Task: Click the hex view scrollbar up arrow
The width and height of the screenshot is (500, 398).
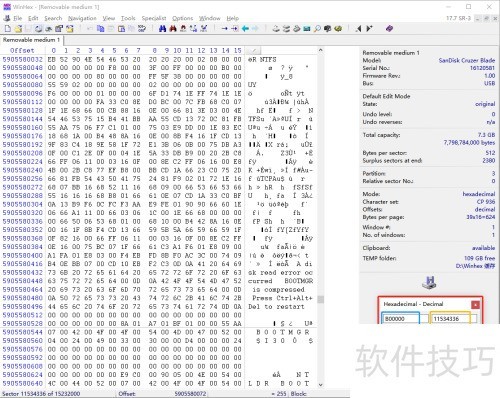Action: (x=320, y=50)
